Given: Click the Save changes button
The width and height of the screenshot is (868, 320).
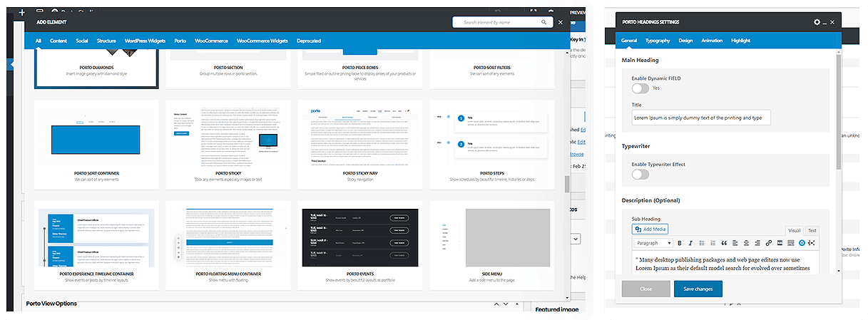Looking at the screenshot, I should coord(698,289).
